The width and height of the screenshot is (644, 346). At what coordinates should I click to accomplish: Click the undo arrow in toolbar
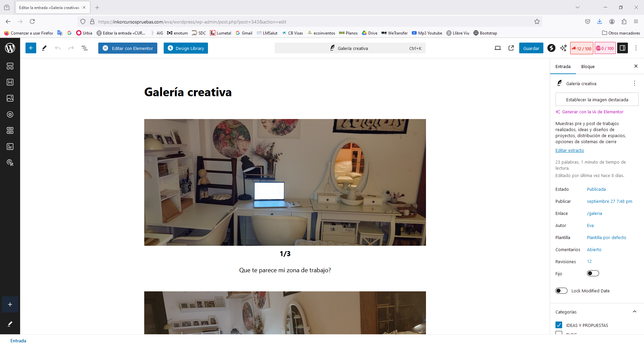click(58, 48)
